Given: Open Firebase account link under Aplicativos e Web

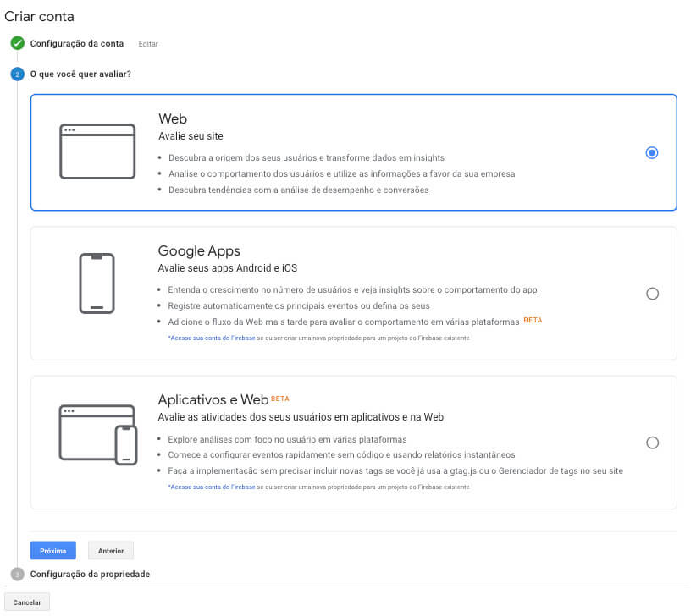Looking at the screenshot, I should 211,487.
